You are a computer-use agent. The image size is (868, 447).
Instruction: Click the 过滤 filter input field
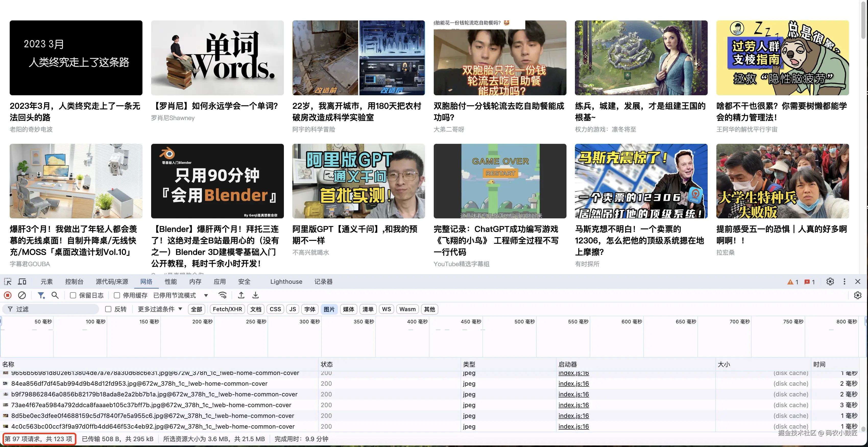point(51,309)
